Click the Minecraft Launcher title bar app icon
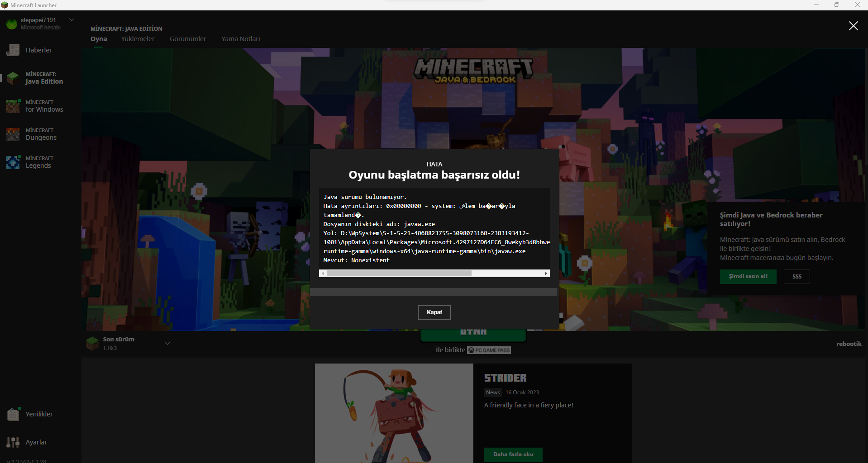This screenshot has width=868, height=463. tap(5, 5)
